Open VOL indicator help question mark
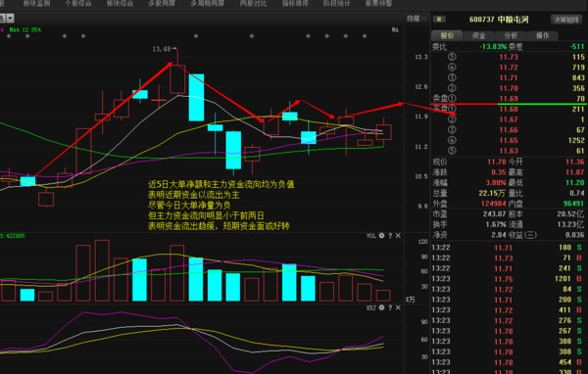This screenshot has width=588, height=374. tap(390, 236)
